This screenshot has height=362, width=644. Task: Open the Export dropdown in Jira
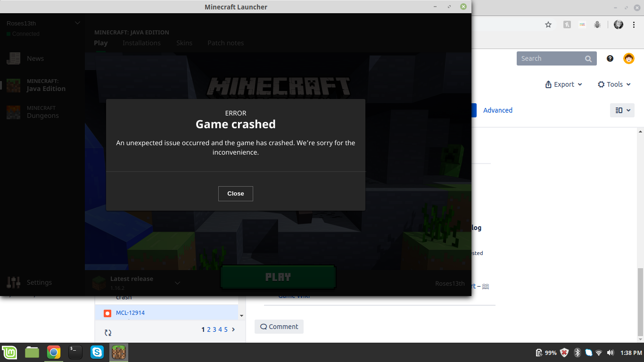pos(564,84)
